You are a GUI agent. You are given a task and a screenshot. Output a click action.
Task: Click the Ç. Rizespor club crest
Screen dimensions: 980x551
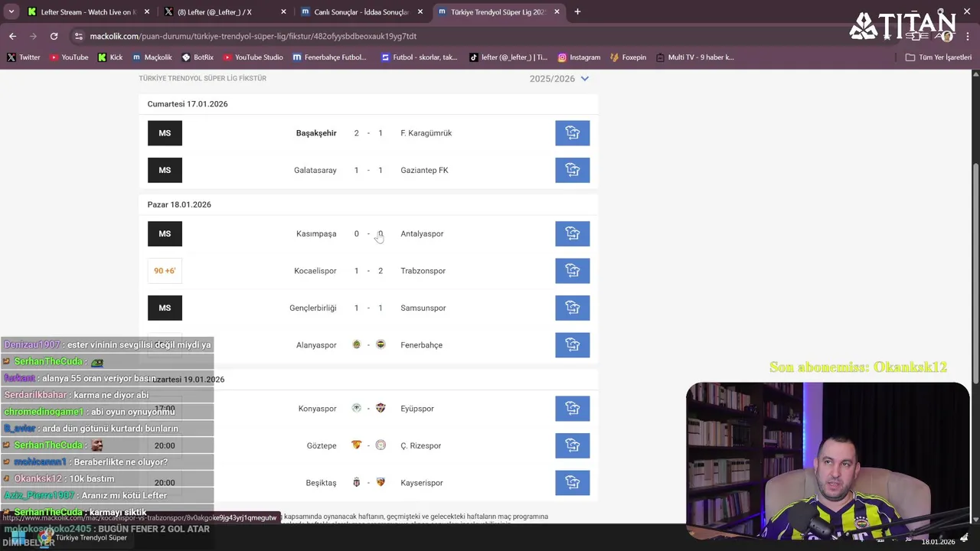coord(381,445)
